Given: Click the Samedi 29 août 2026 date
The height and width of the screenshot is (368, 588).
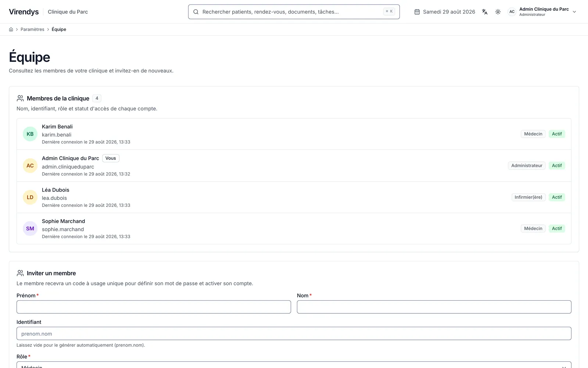Looking at the screenshot, I should (449, 12).
